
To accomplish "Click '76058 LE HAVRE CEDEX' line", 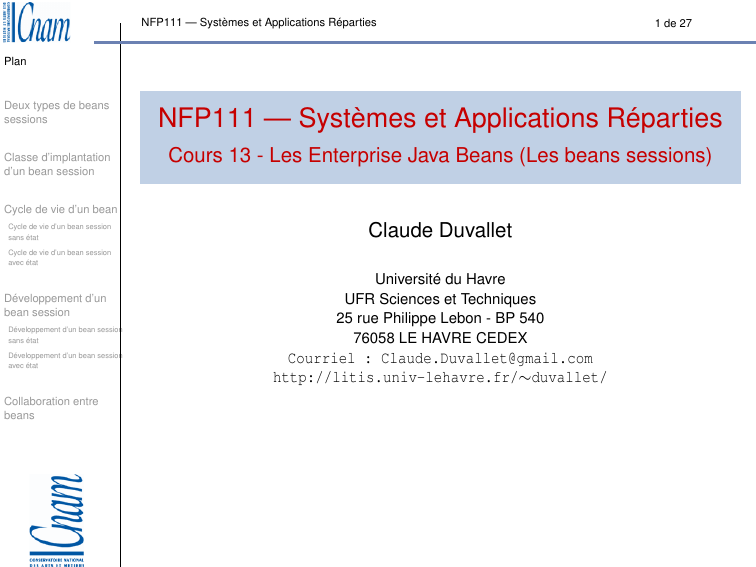I will pyautogui.click(x=440, y=338).
